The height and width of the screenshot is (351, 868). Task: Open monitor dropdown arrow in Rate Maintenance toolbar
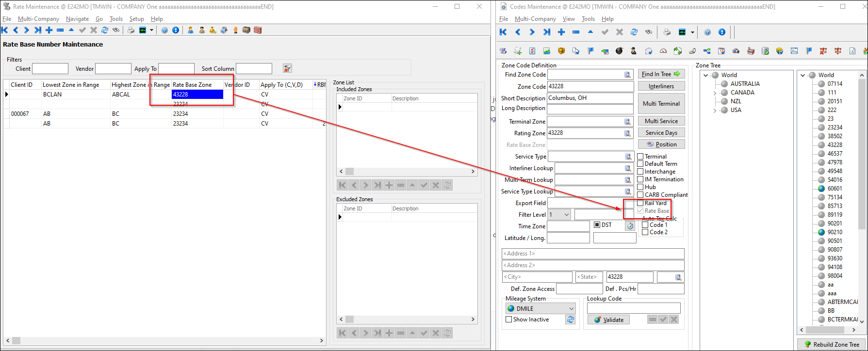click(x=151, y=30)
